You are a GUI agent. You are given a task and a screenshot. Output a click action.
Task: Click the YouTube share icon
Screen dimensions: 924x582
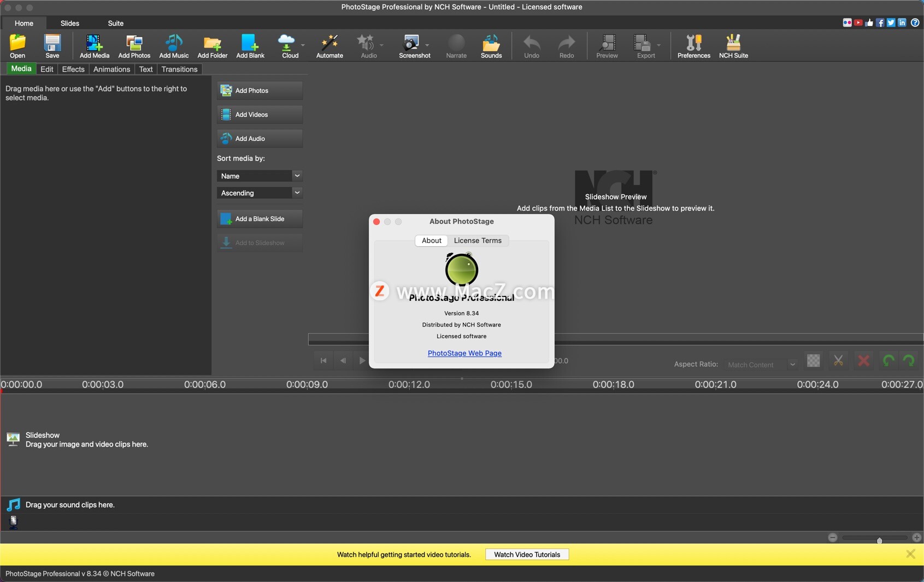pos(858,22)
